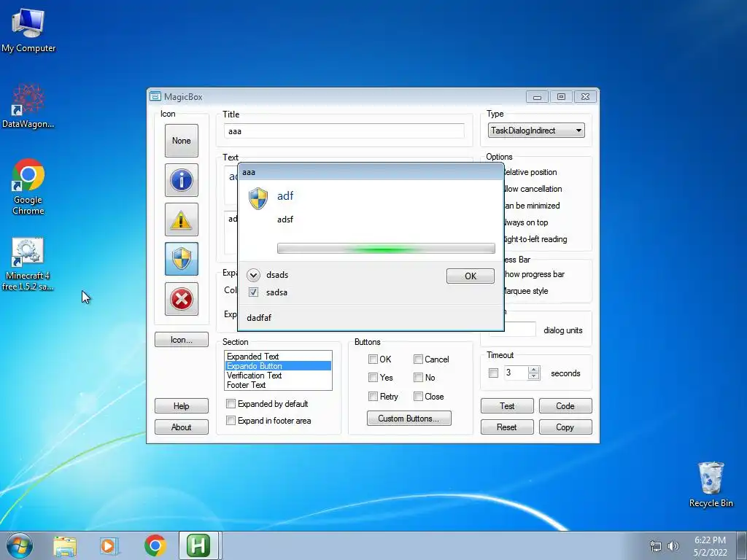This screenshot has width=747, height=560.
Task: Open Windows Explorer from taskbar
Action: (65, 546)
